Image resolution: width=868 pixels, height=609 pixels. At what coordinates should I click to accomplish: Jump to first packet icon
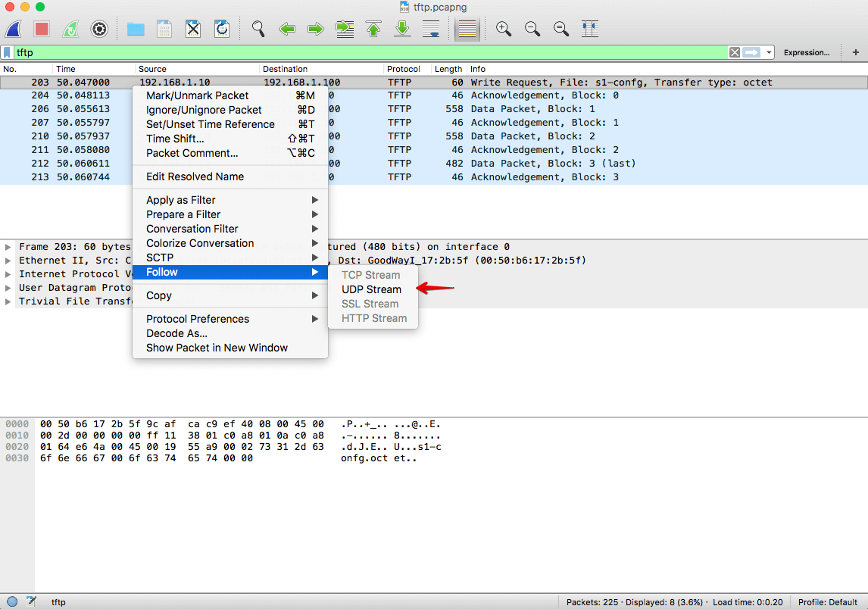click(x=373, y=29)
